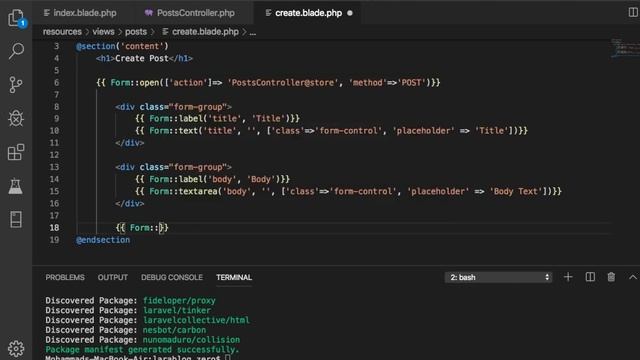Image resolution: width=640 pixels, height=360 pixels.
Task: Click line number 18 in gutter
Action: point(54,228)
